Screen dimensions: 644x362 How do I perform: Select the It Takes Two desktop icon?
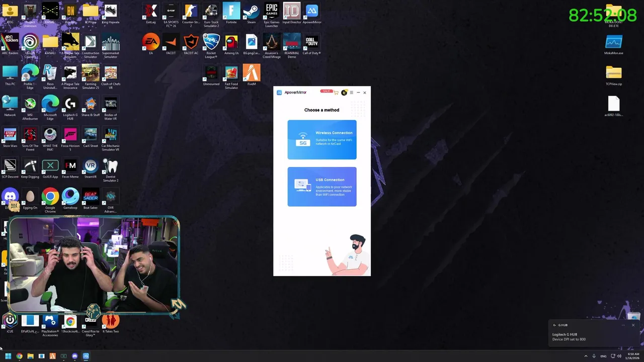click(111, 323)
